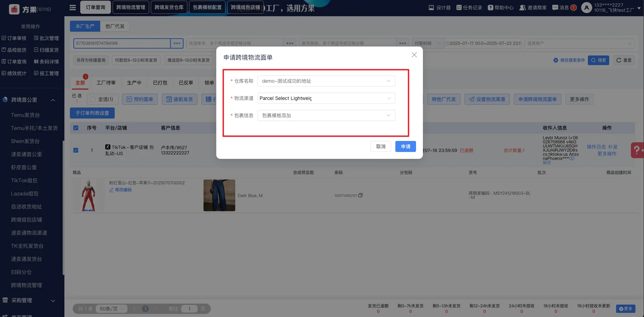Toggle the 全选(1) checkbox
Screen dimensions: 644x317
[x=93, y=99]
